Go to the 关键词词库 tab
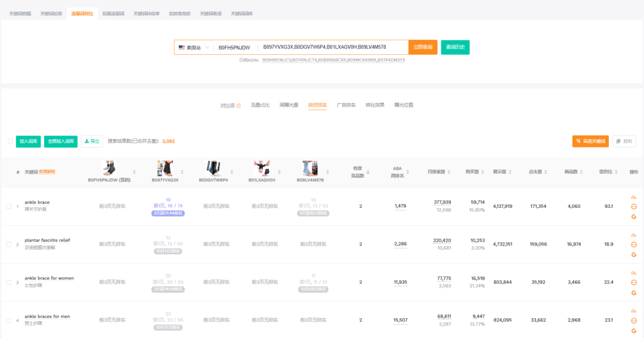The height and width of the screenshot is (338, 644). point(241,14)
